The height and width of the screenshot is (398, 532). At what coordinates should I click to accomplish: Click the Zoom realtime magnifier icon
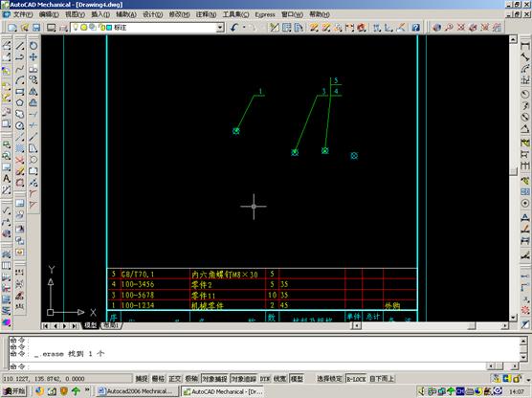tap(449, 28)
